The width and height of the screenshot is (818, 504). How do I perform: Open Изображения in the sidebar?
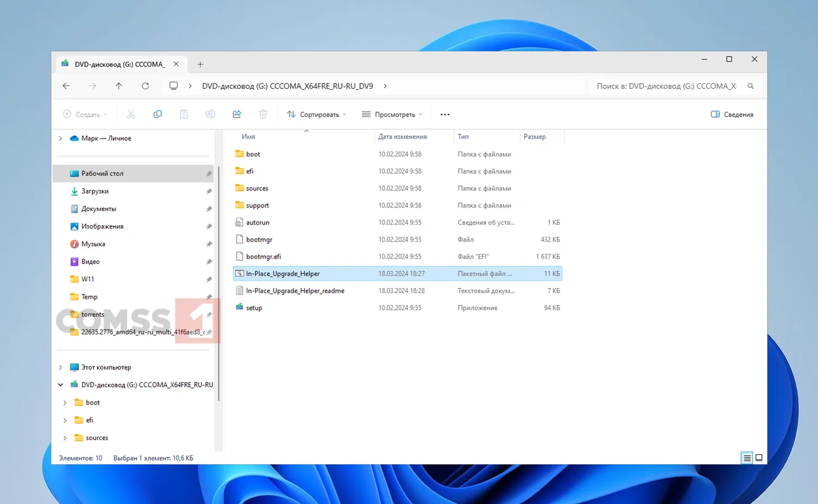pyautogui.click(x=133, y=226)
